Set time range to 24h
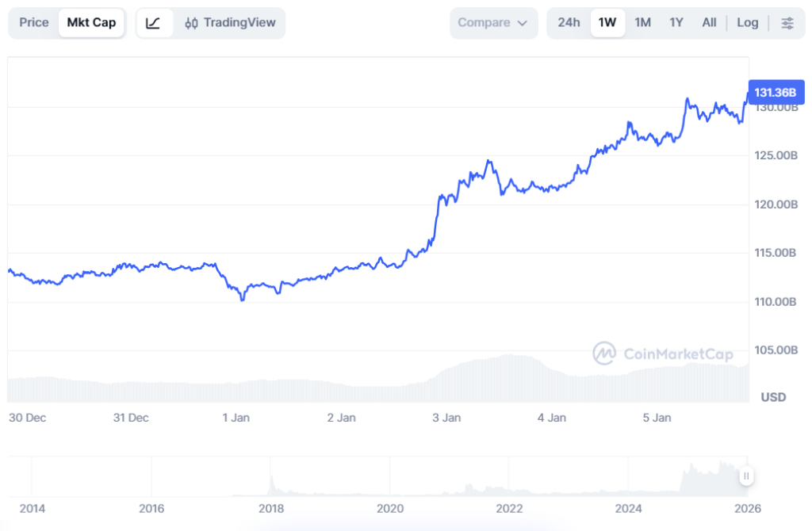The height and width of the screenshot is (531, 812). click(x=569, y=23)
